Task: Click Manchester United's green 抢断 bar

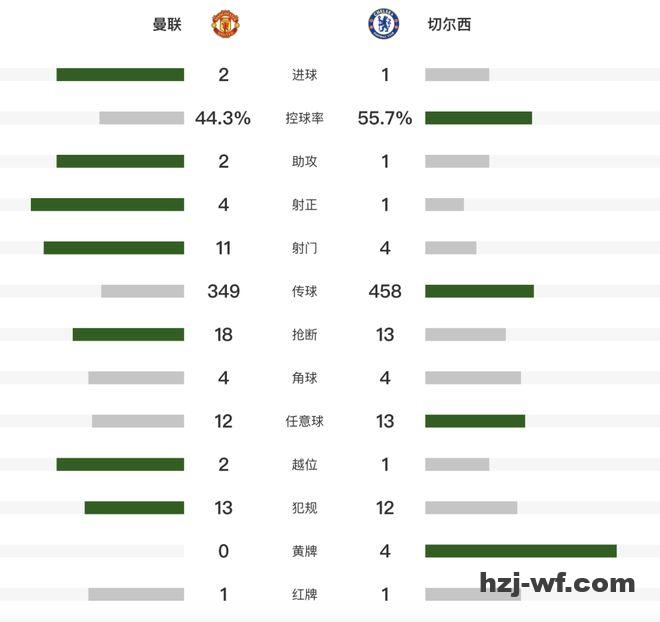Action: click(128, 334)
